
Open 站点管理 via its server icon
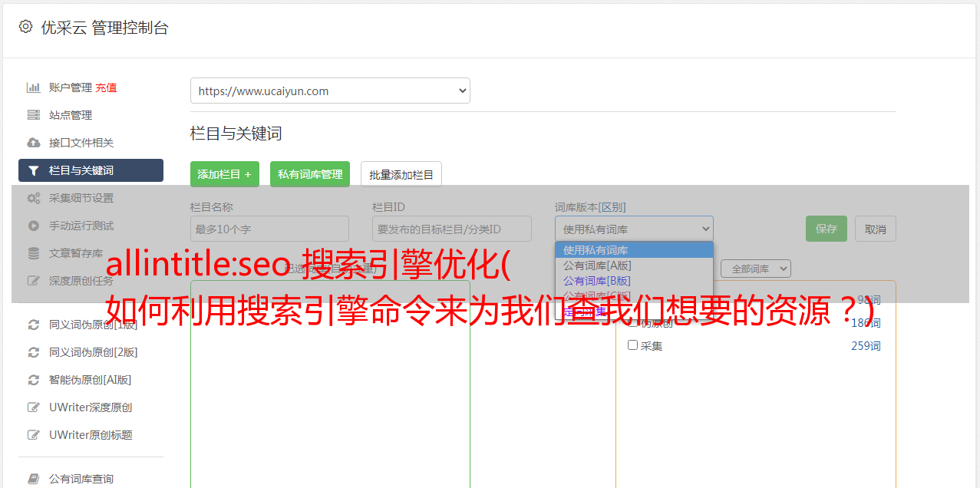point(33,115)
